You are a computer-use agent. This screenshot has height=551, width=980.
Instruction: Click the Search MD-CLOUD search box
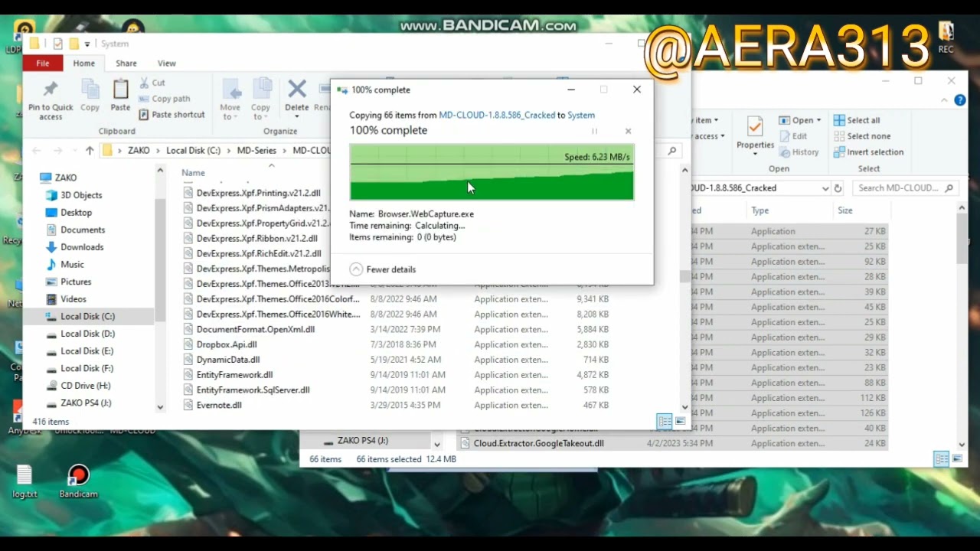coord(905,188)
